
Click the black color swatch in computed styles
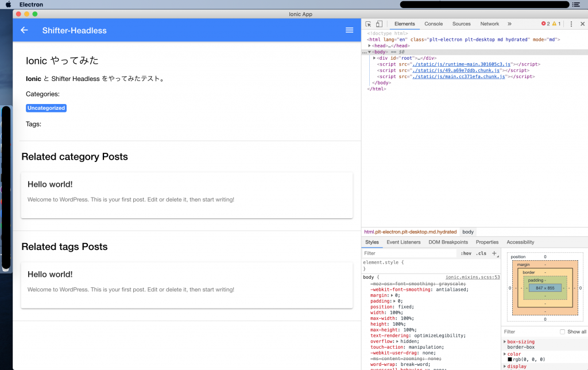click(x=510, y=360)
